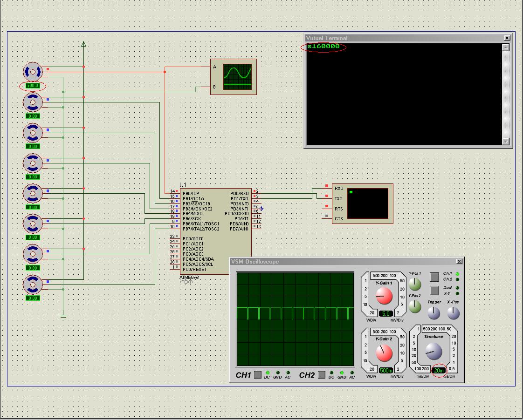Click the Virtual Terminal scroll up arrow
This screenshot has height=420, width=523.
click(506, 47)
